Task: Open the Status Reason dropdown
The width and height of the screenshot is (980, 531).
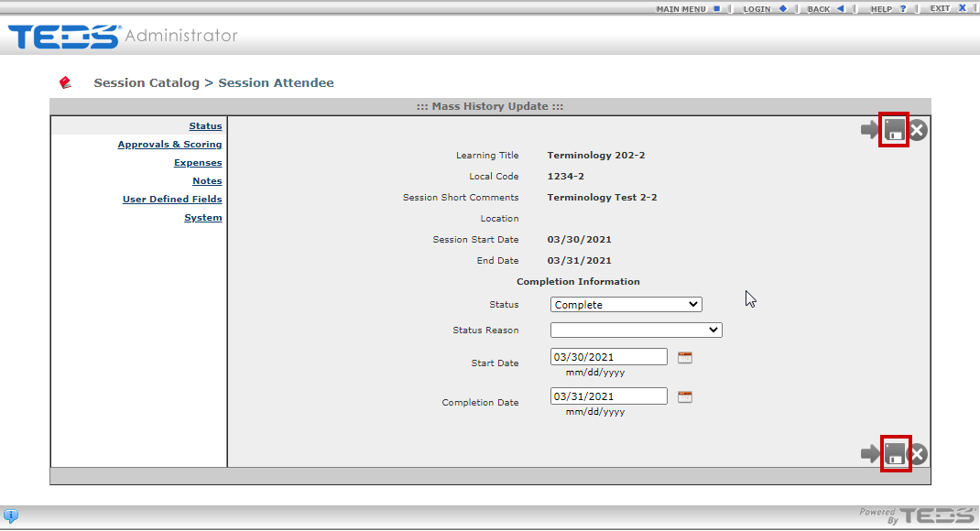Action: tap(636, 330)
